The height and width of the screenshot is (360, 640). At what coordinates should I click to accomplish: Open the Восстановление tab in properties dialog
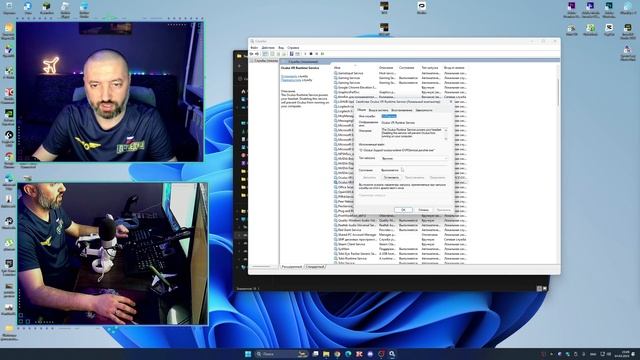[402, 110]
